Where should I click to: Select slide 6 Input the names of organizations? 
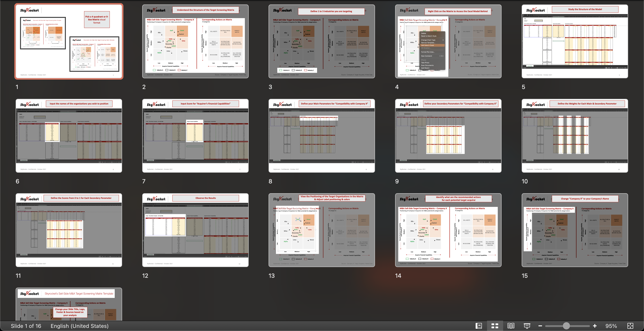(69, 136)
